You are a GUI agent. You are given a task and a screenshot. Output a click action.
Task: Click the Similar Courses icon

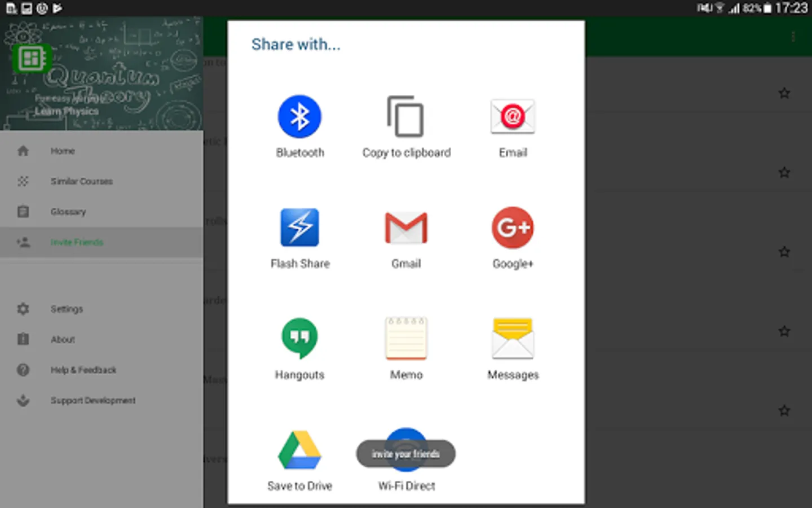click(23, 181)
